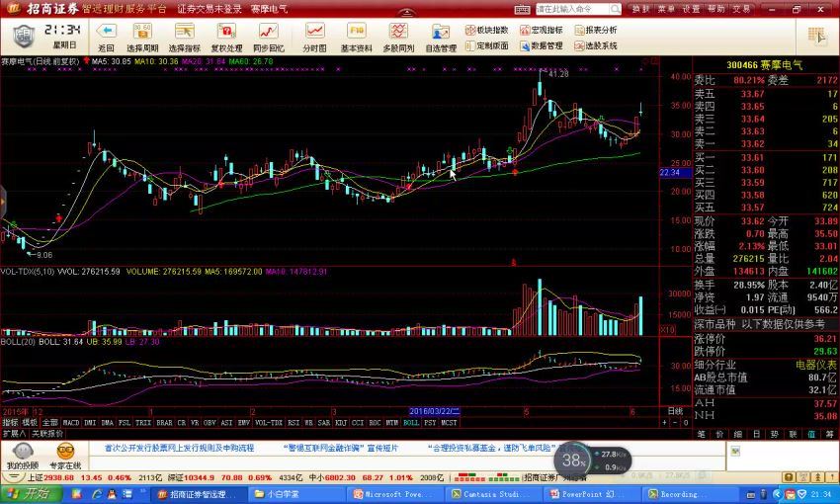
Task: Open the 选择周期 period selector icon
Action: 142,31
